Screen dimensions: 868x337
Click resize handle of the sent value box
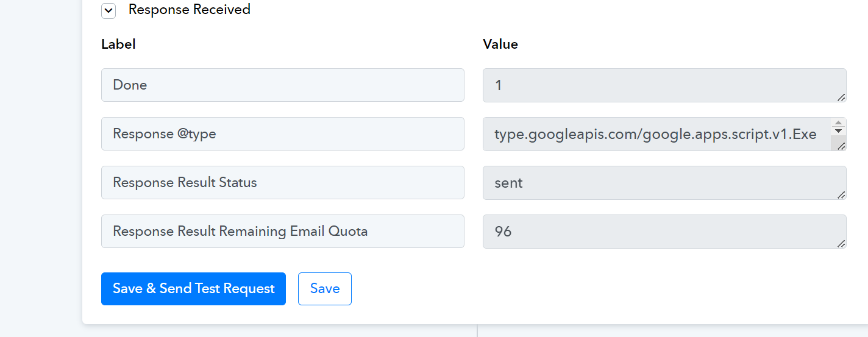[841, 194]
